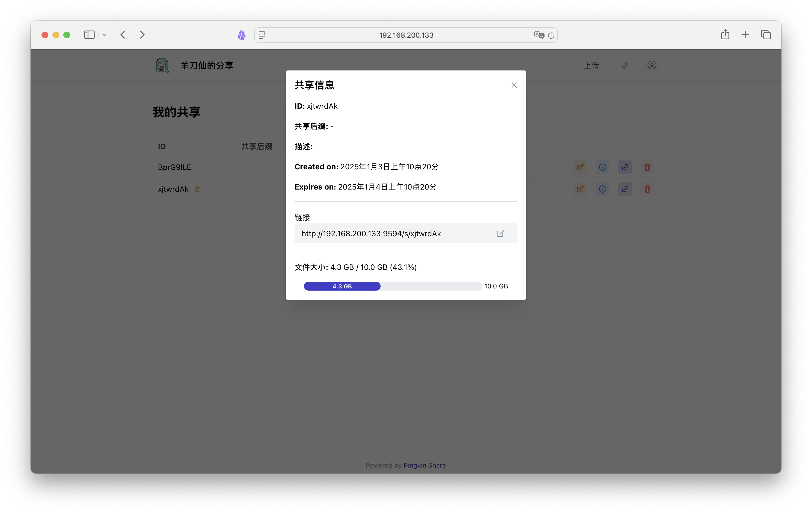Click the 共享后缀 column header
Image resolution: width=812 pixels, height=514 pixels.
257,146
